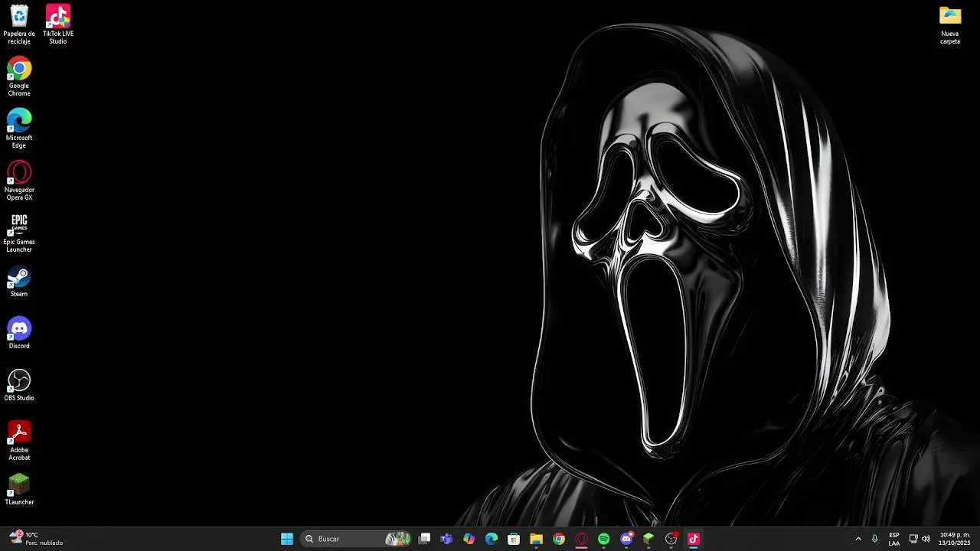The image size is (980, 551).
Task: Switch to TLauncher block icon in taskbar
Action: [x=648, y=539]
